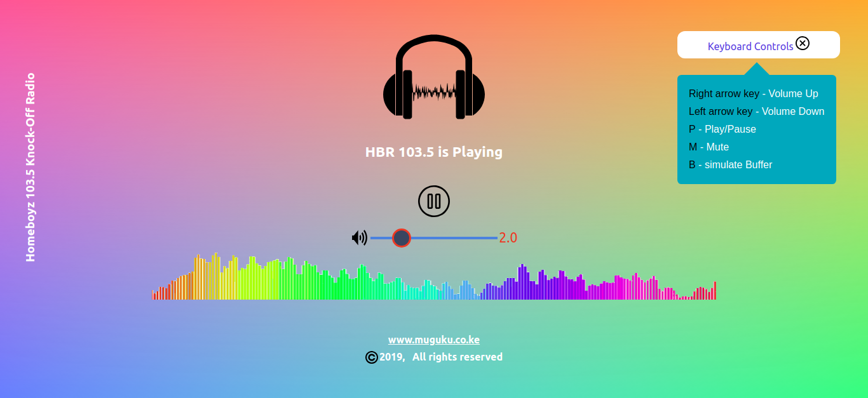868x398 pixels.
Task: Click the right end of the volume track
Action: pos(496,238)
